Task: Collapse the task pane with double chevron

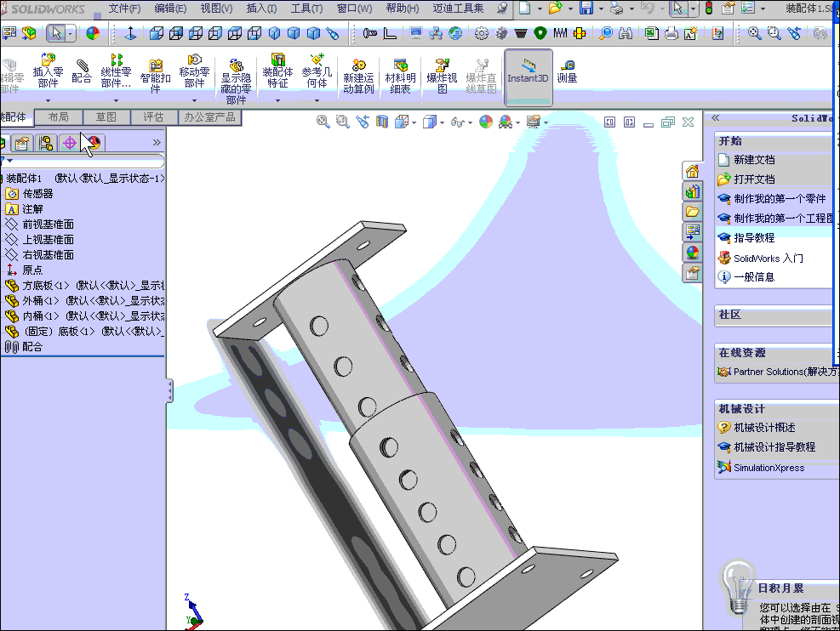Action: tap(716, 117)
